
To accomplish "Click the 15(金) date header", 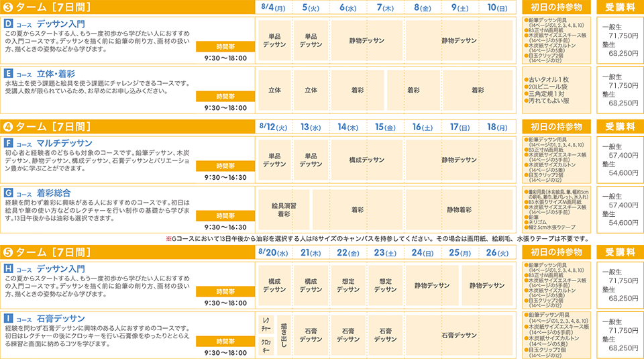I will 385,127.
